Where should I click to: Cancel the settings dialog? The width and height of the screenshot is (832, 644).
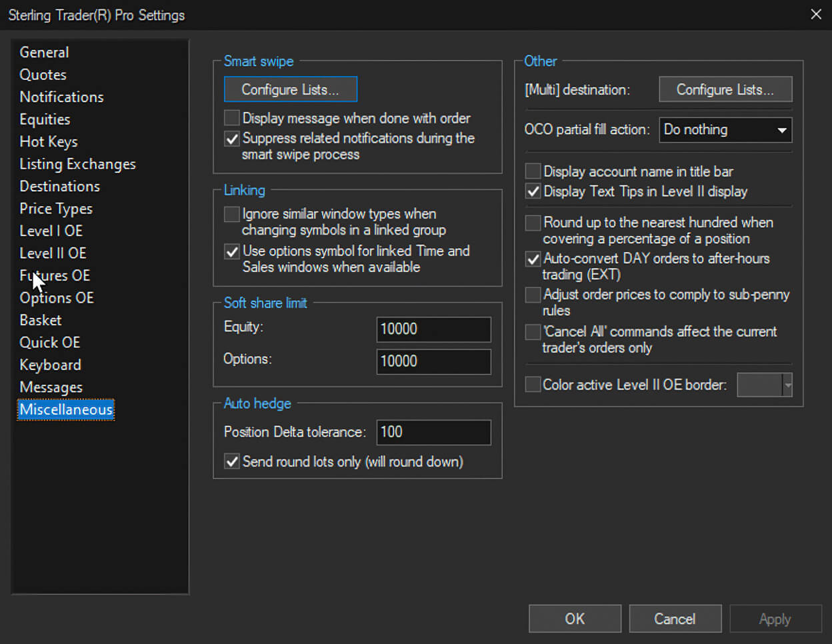675,619
